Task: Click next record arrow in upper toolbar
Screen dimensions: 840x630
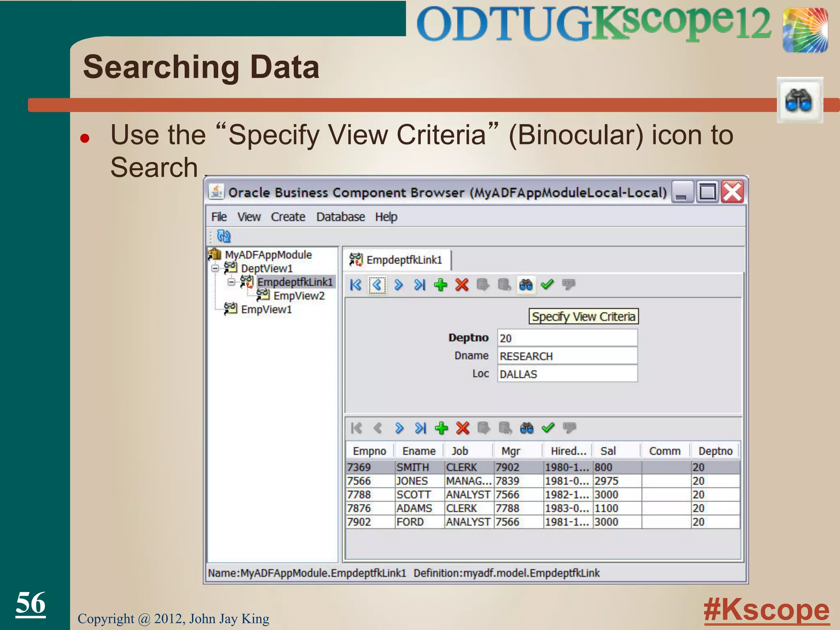Action: [x=398, y=285]
